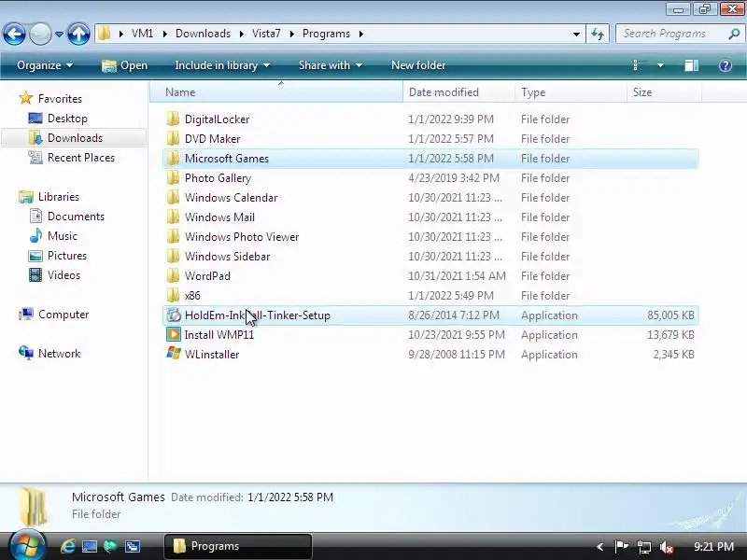
Task: Select Computer in navigation pane
Action: (x=63, y=315)
